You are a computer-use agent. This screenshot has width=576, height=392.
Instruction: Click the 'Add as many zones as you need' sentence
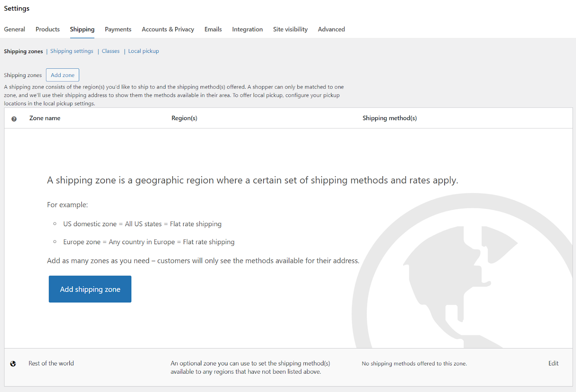pos(203,261)
